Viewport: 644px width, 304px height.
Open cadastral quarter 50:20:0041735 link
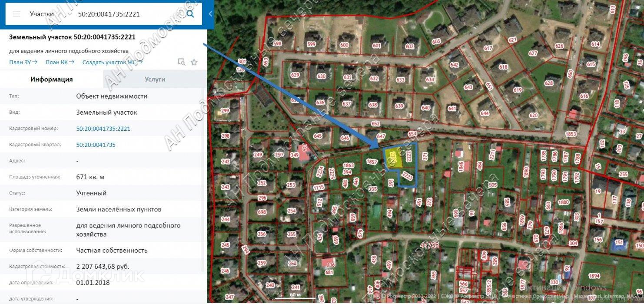[96, 145]
